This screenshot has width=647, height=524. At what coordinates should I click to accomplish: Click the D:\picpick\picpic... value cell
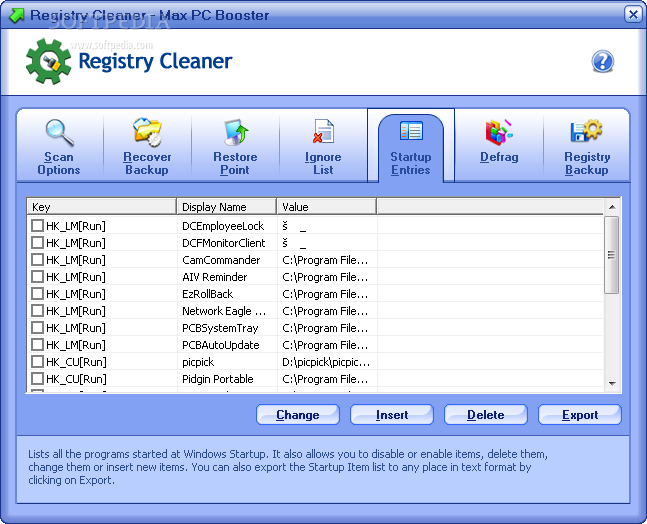tap(326, 362)
